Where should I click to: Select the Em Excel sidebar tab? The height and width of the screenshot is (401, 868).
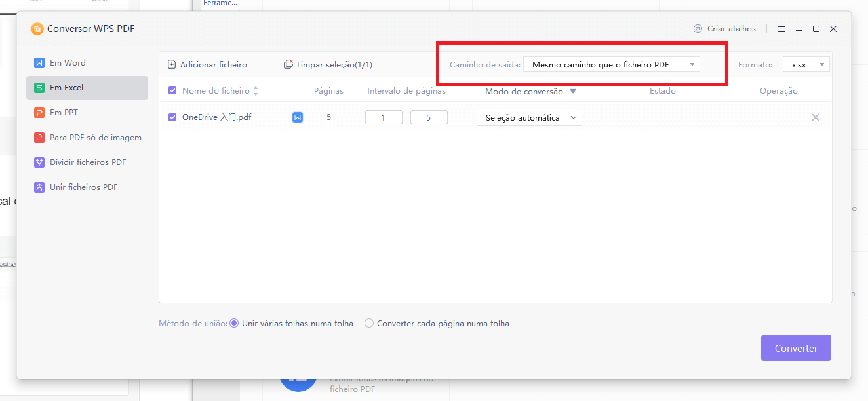87,88
